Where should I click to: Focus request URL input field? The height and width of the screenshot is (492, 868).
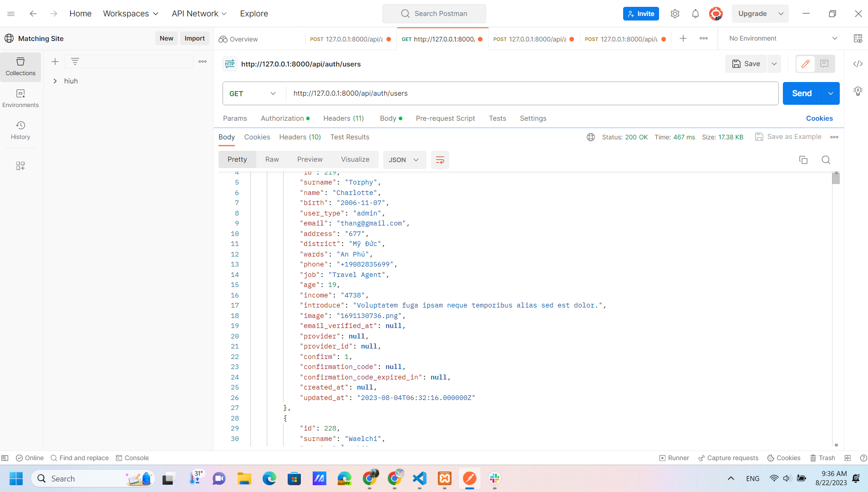[532, 93]
